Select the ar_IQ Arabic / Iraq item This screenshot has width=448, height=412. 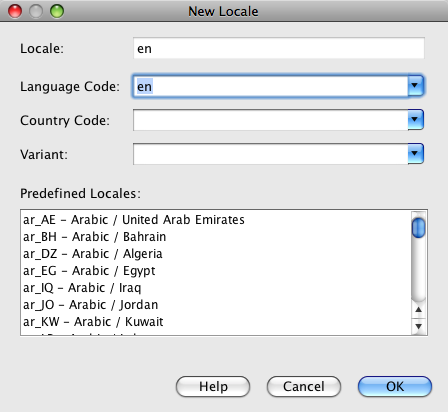(x=217, y=288)
